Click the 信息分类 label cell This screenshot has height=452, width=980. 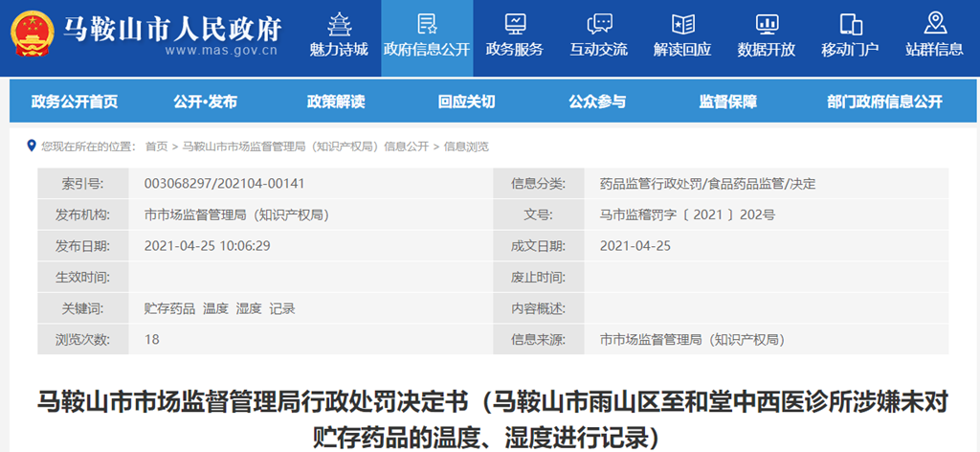coord(538,183)
